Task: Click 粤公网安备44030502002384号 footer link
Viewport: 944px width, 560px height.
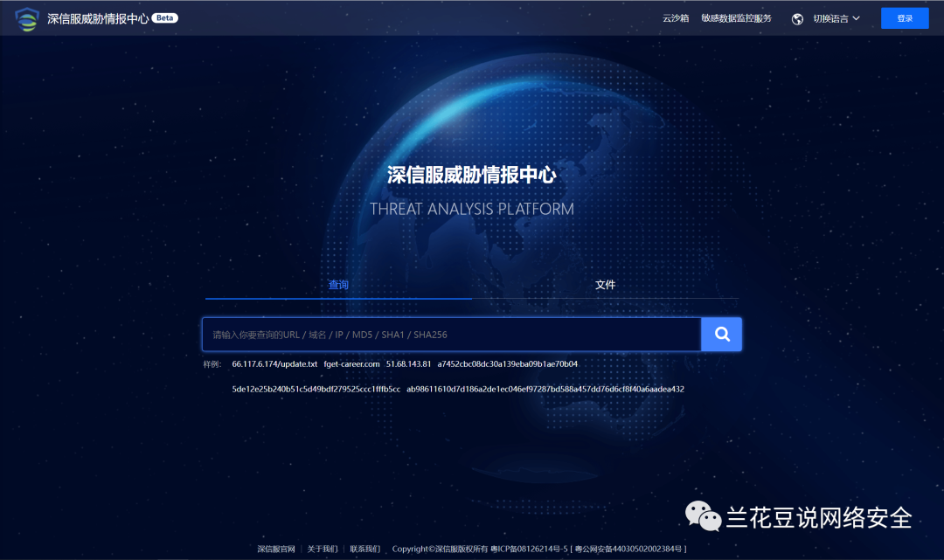Action: point(628,550)
